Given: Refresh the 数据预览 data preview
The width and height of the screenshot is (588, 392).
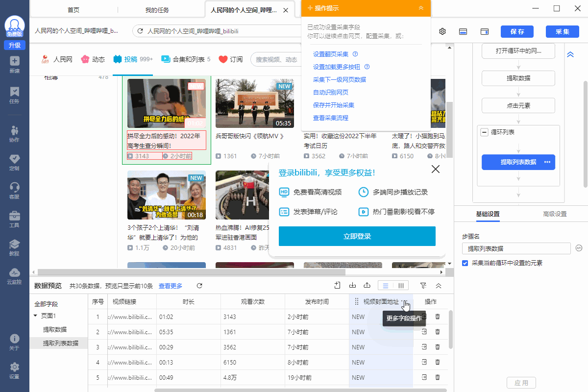Looking at the screenshot, I should pos(199,286).
